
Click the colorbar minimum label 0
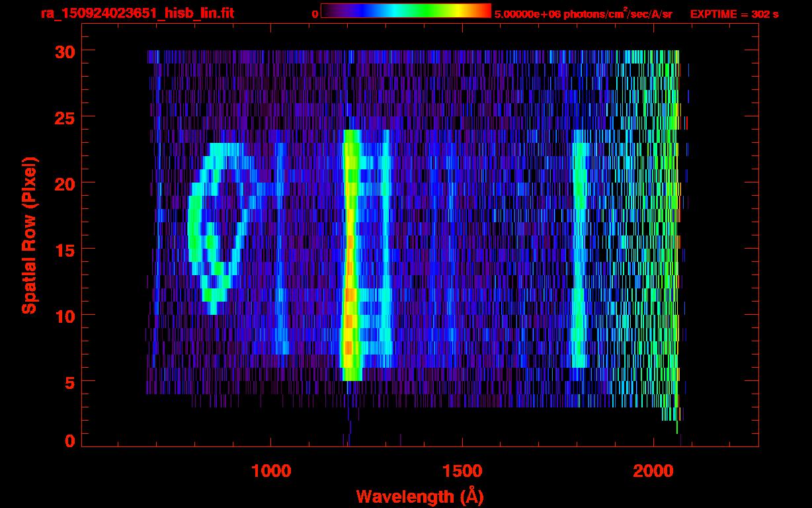pyautogui.click(x=315, y=14)
